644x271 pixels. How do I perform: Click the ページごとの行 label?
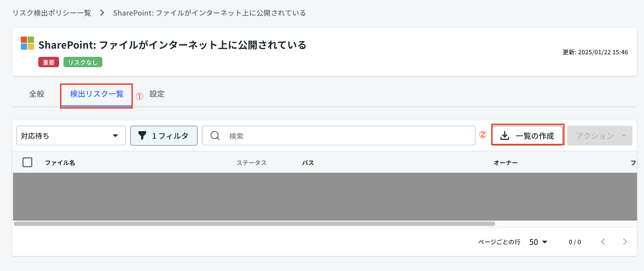point(499,242)
